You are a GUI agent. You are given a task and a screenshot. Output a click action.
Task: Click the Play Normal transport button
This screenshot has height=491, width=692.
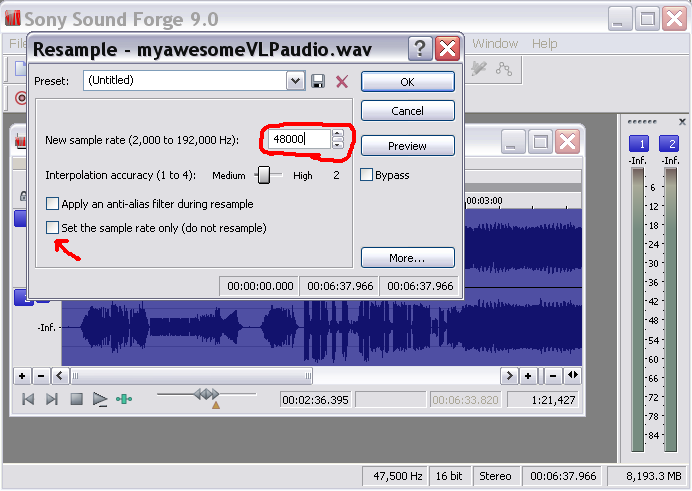click(100, 400)
